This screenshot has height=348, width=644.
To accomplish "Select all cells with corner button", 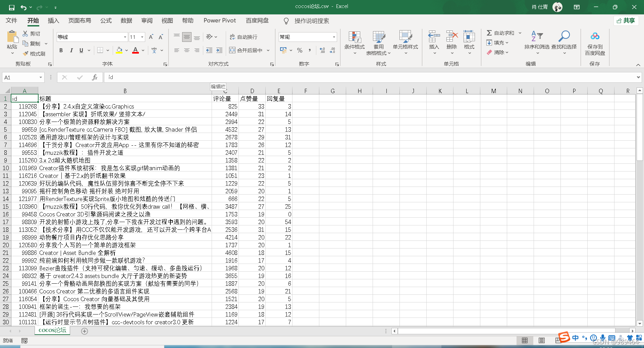I will 6,91.
